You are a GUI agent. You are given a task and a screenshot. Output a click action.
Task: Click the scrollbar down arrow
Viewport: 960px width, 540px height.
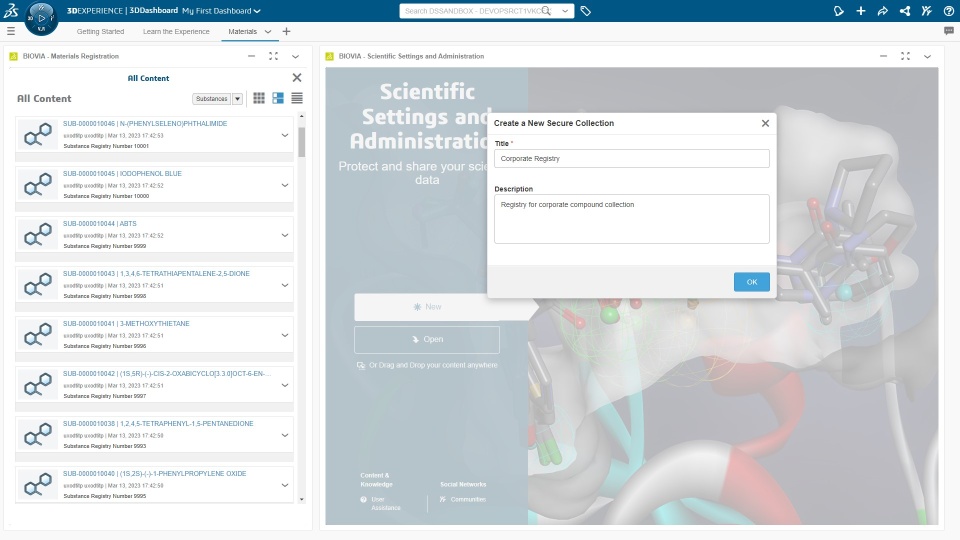[x=301, y=500]
